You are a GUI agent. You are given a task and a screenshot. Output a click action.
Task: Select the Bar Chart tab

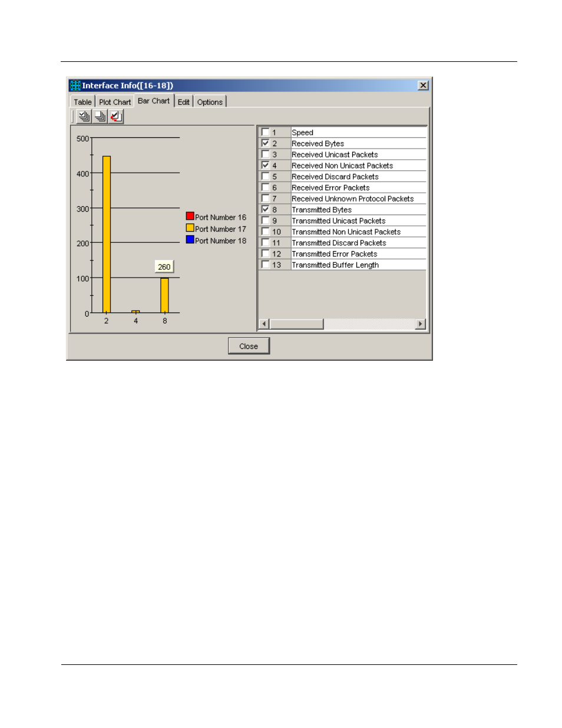point(154,101)
